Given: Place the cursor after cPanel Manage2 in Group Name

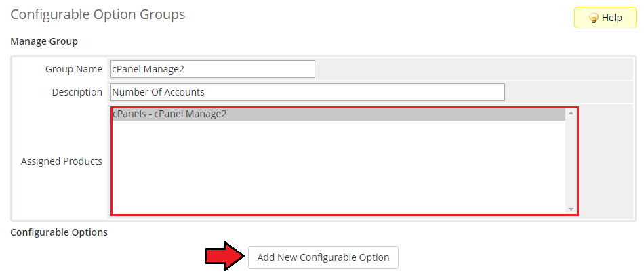Looking at the screenshot, I should click(186, 69).
